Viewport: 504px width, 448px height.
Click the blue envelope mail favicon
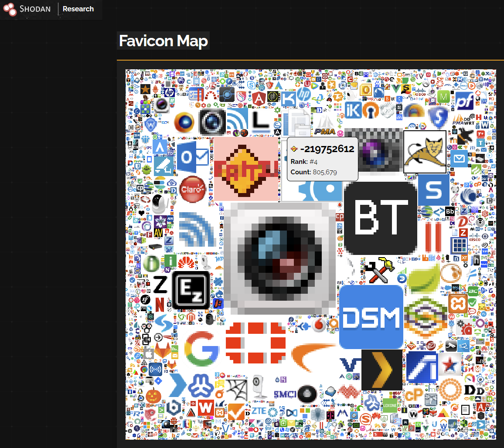(459, 159)
